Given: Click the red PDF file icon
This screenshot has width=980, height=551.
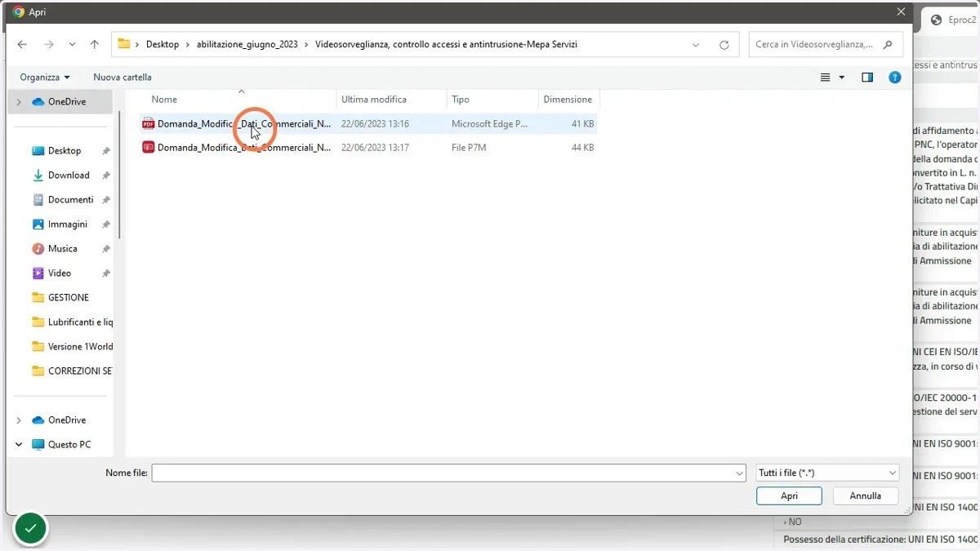Looking at the screenshot, I should [149, 124].
